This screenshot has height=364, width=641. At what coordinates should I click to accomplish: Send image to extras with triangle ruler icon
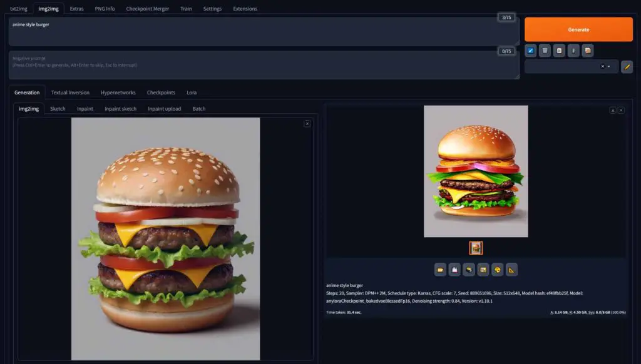click(511, 270)
